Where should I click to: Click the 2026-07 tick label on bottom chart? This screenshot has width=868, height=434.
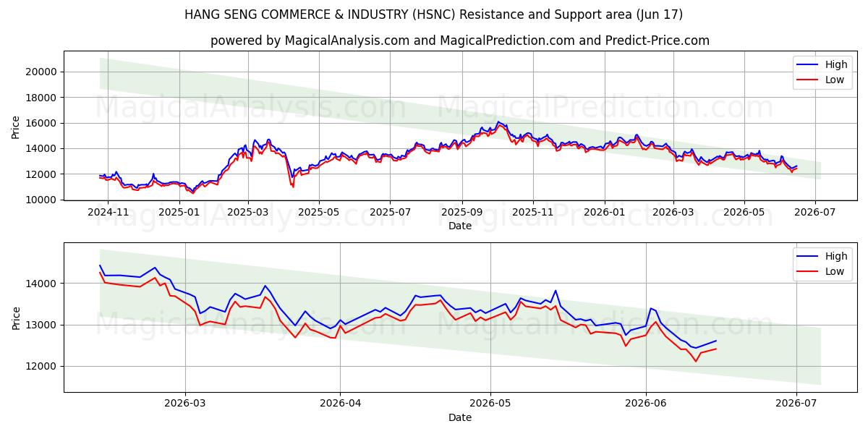(796, 404)
